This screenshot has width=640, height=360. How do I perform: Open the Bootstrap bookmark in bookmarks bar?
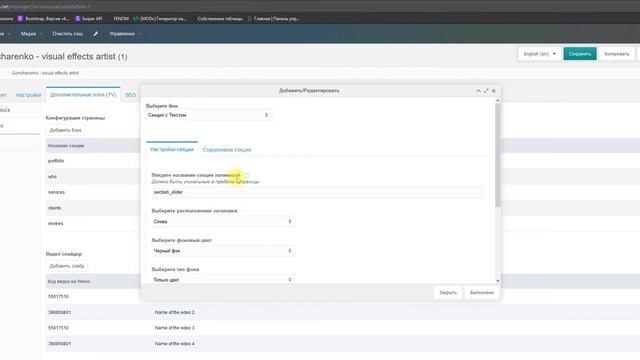click(x=43, y=18)
